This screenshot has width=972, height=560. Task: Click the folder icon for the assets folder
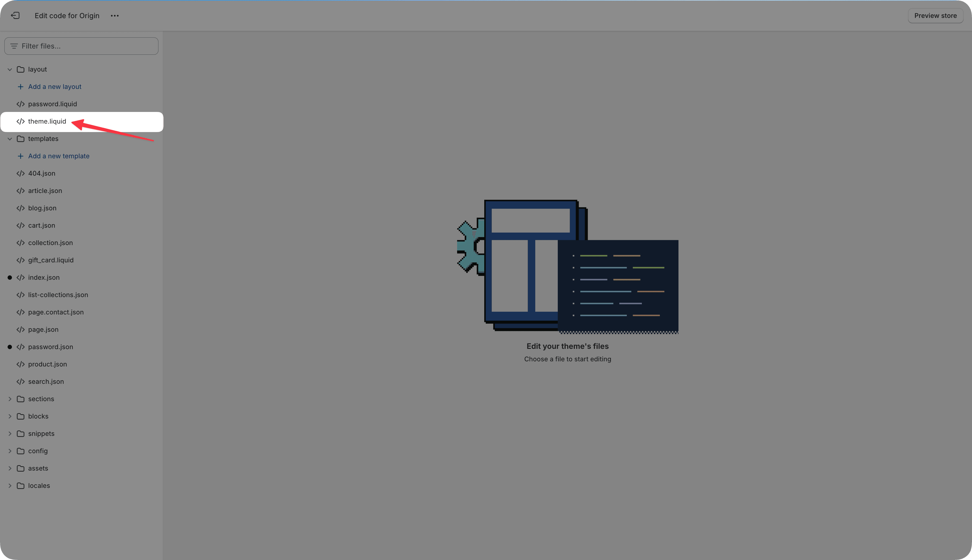[21, 468]
